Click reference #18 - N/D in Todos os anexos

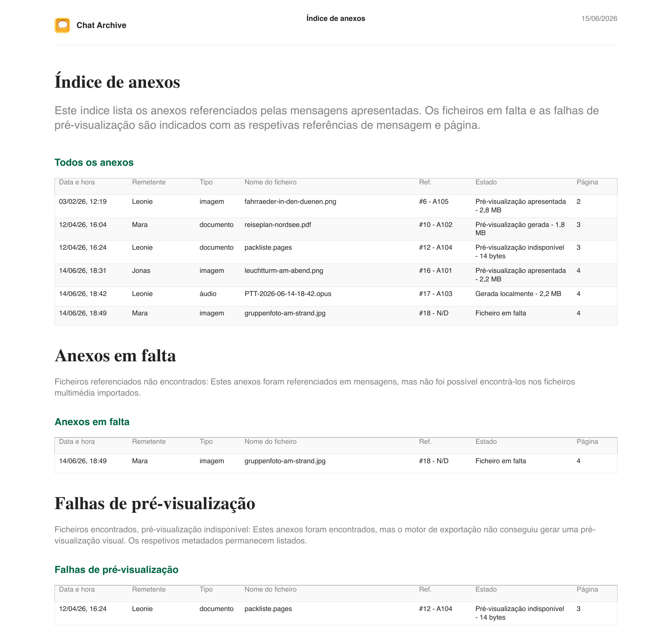[434, 313]
